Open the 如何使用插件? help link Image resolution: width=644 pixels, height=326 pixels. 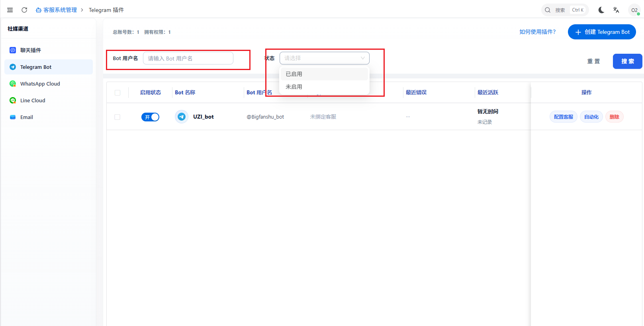(x=537, y=32)
